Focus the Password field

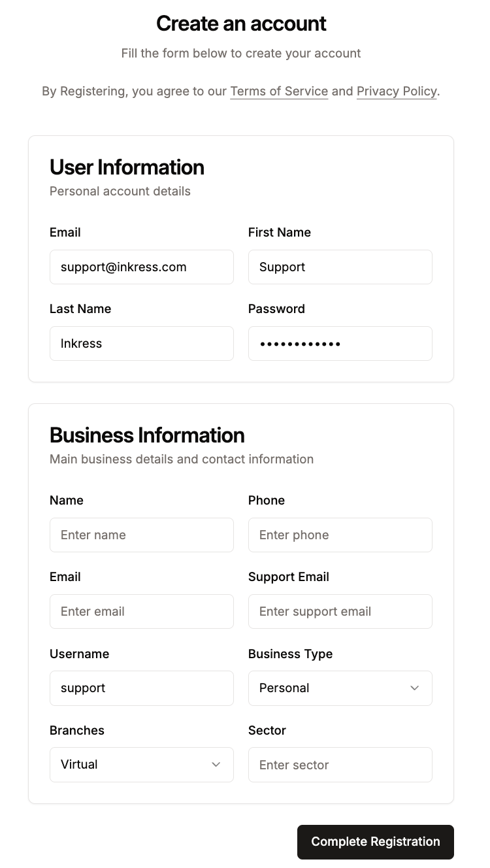point(340,343)
